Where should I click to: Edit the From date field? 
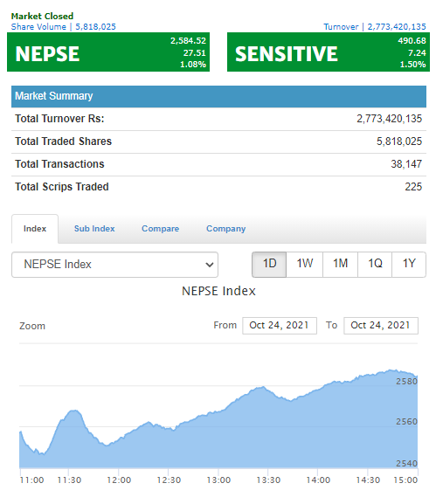(x=280, y=326)
